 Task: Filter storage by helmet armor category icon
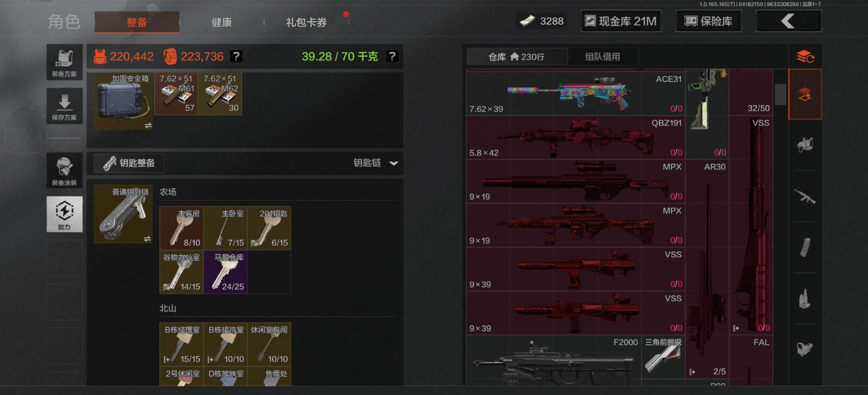(805, 145)
